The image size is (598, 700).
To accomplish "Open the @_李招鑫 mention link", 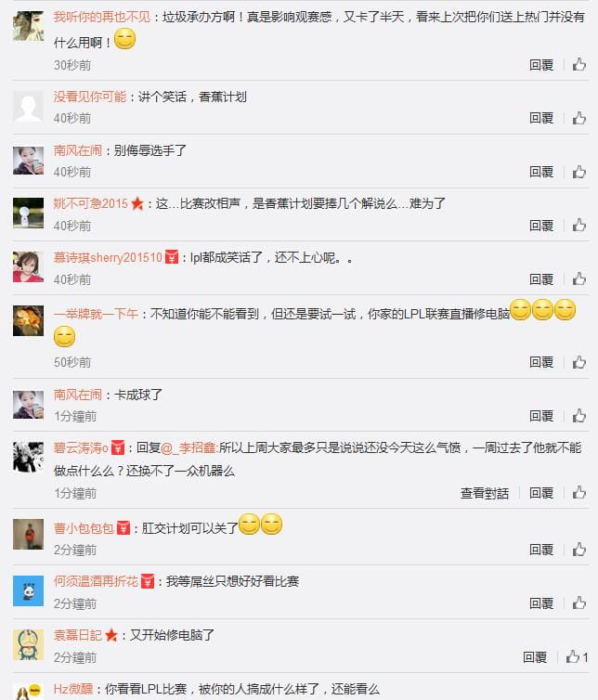I will coord(188,447).
